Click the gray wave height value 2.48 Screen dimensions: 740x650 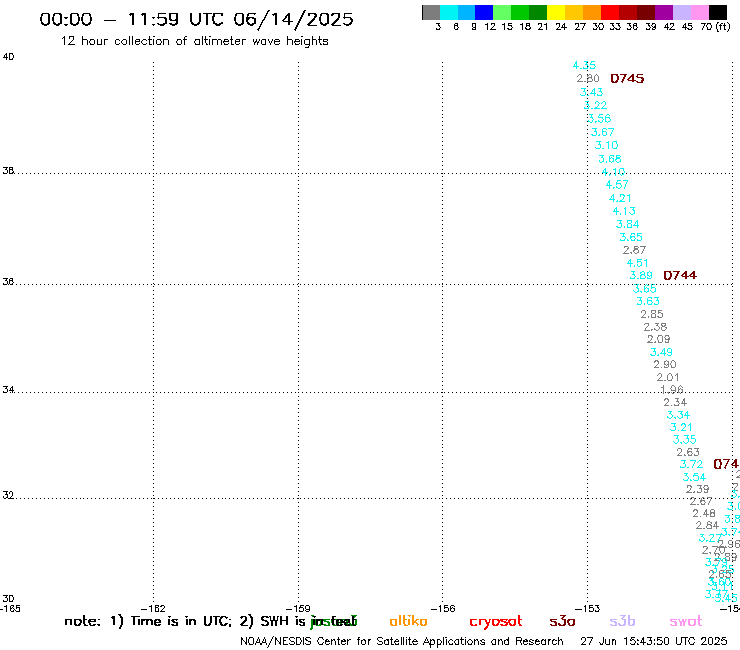[704, 514]
